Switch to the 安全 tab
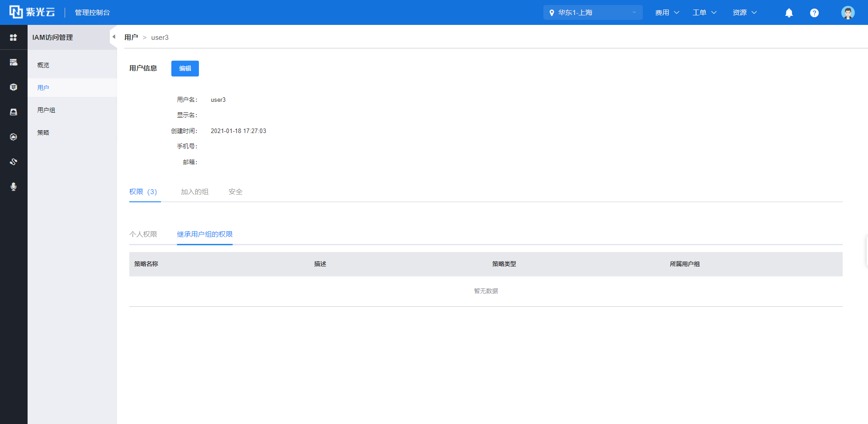The image size is (868, 424). [236, 192]
